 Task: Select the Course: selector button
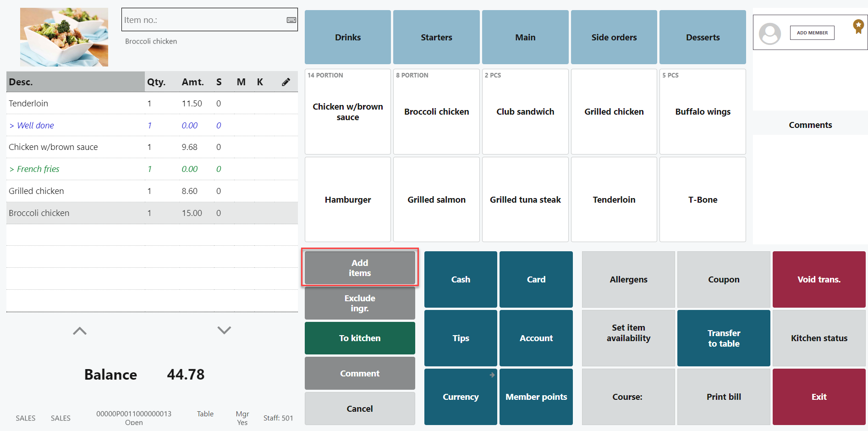pyautogui.click(x=627, y=397)
